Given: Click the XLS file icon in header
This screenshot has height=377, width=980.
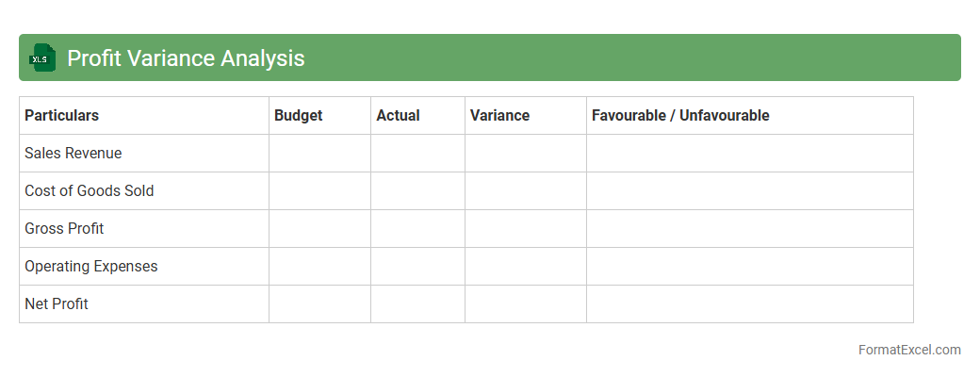Looking at the screenshot, I should click(x=42, y=57).
